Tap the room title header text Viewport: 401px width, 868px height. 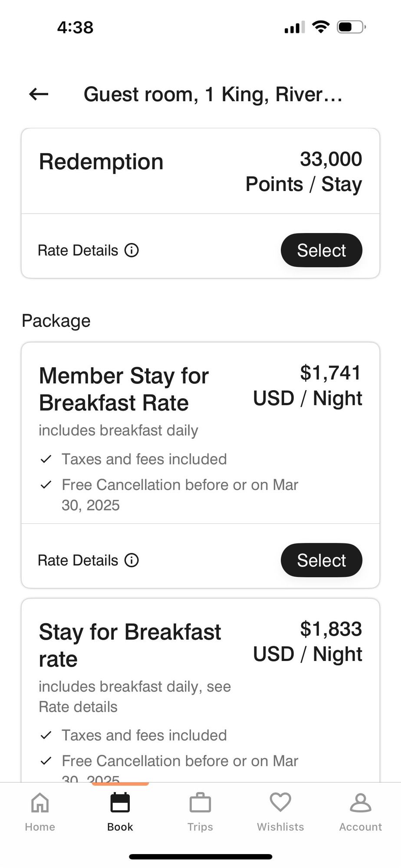pos(213,94)
